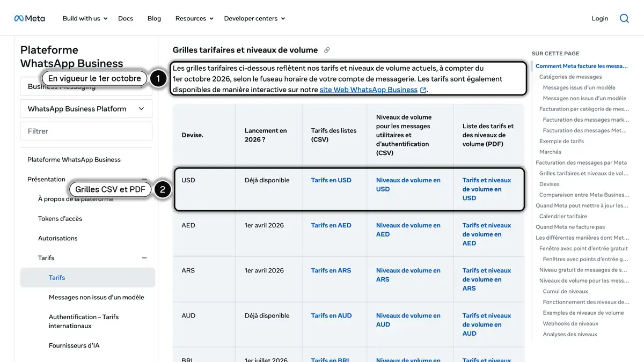Jump to Comment Meta facture les messages
Image resolution: width=644 pixels, height=362 pixels.
pos(582,66)
